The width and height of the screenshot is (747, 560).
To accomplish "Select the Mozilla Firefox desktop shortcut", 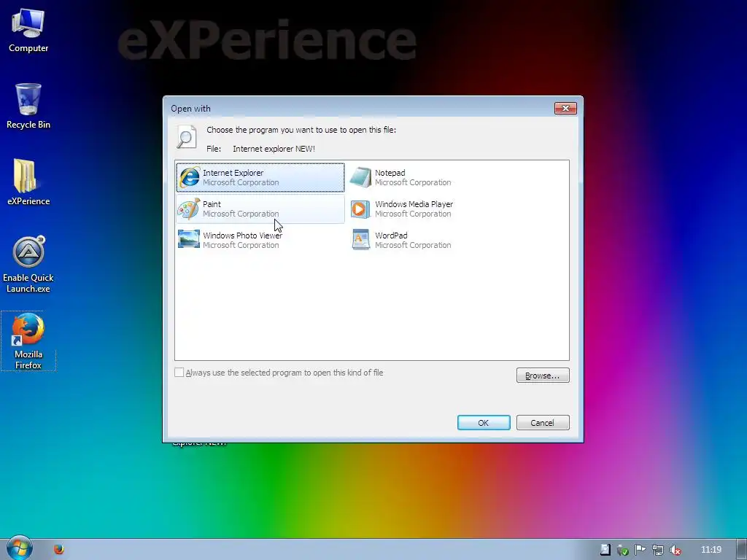I will 28,341.
